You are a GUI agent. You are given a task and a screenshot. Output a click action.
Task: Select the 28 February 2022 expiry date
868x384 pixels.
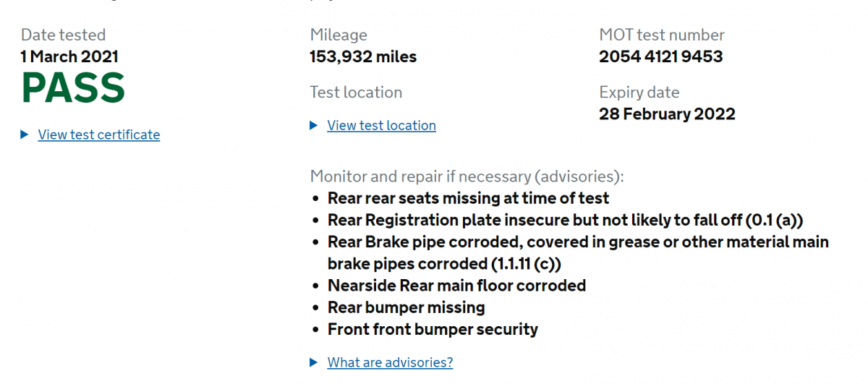[x=667, y=114]
